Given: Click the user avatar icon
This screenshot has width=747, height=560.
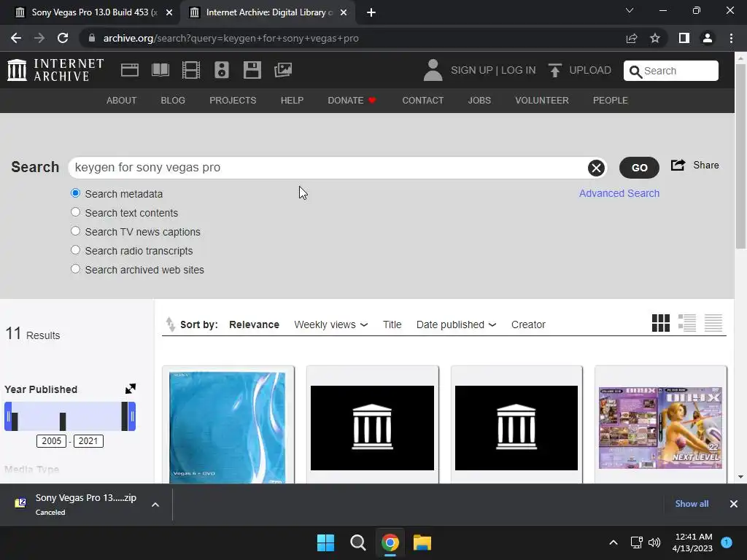Looking at the screenshot, I should [433, 70].
